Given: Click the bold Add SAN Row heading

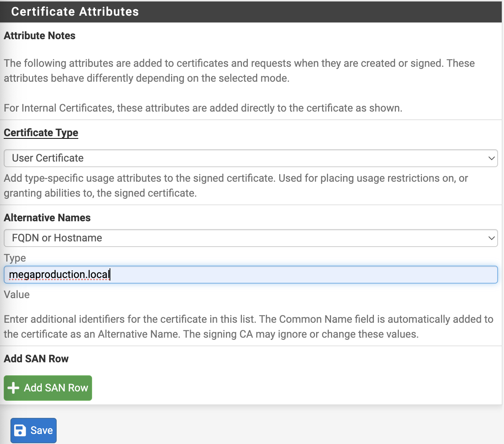Looking at the screenshot, I should click(x=36, y=359).
